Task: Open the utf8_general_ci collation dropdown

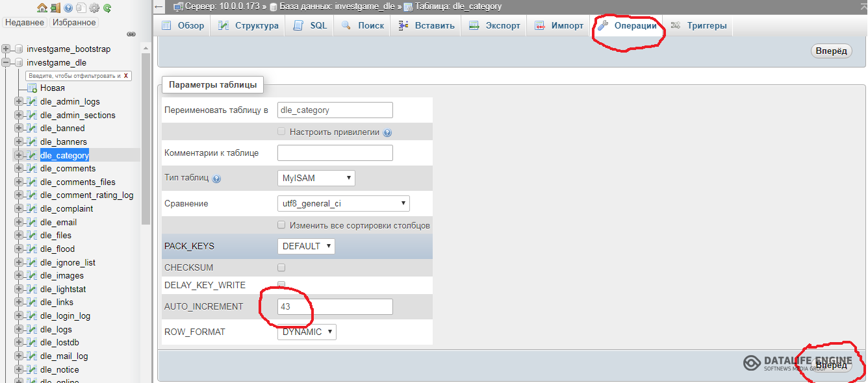Action: 343,203
